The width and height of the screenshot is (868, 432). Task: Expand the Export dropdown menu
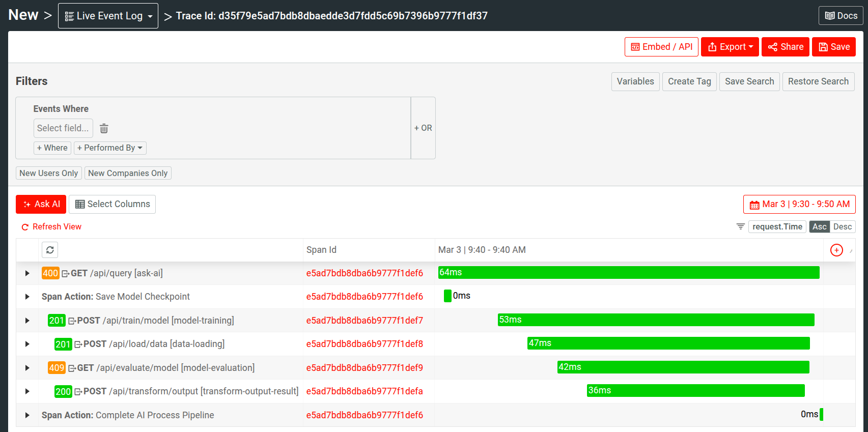(x=730, y=47)
